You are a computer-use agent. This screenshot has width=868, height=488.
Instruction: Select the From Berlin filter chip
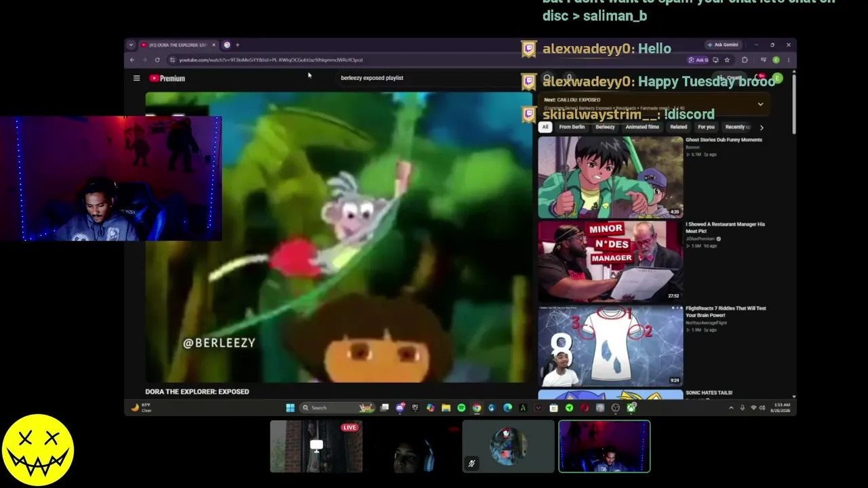pyautogui.click(x=572, y=127)
